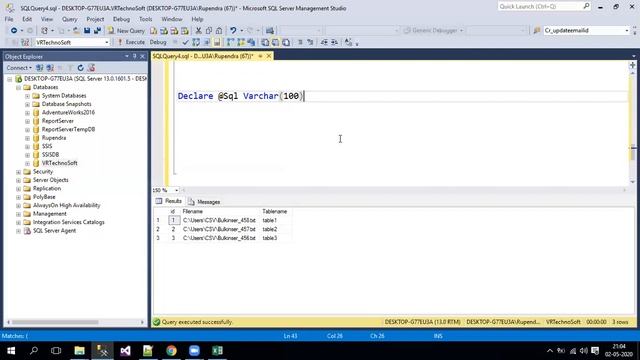Image resolution: width=640 pixels, height=360 pixels.
Task: Open Visual Studio from taskbar
Action: click(125, 351)
